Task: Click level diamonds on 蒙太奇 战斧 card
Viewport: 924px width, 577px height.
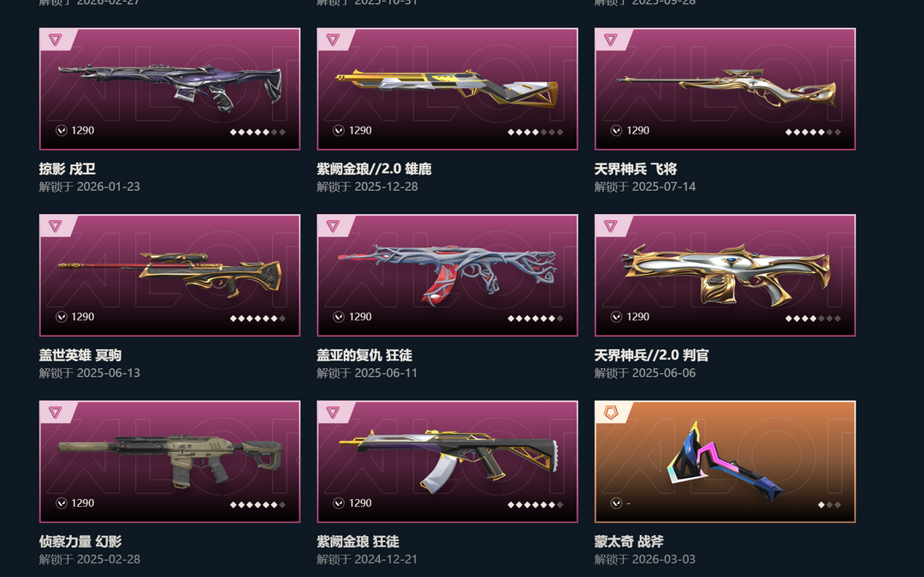Action: 829,504
